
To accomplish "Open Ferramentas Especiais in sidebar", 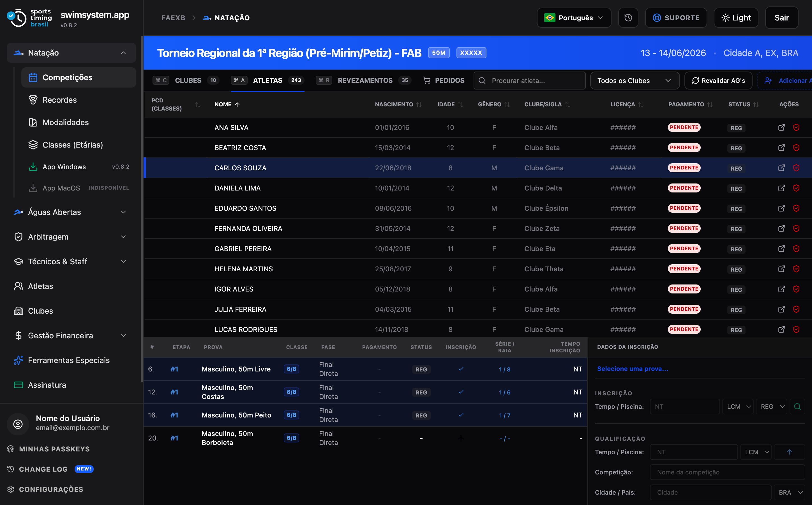I will click(71, 361).
